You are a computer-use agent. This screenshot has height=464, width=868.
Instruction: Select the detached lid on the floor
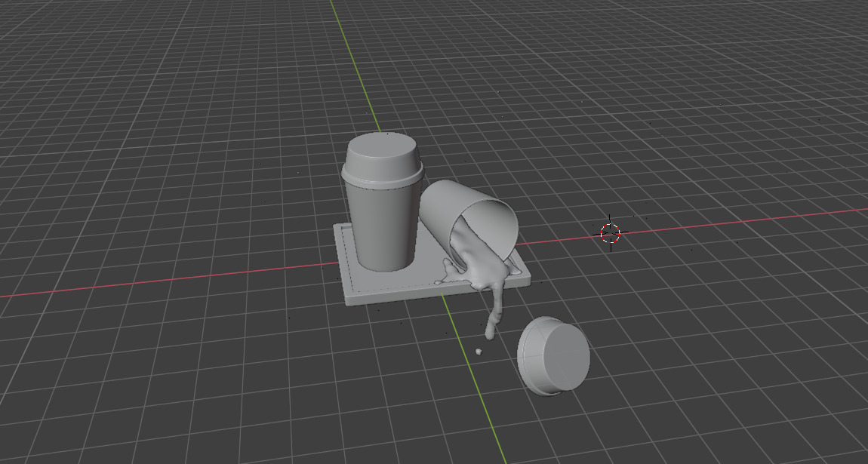tap(553, 355)
